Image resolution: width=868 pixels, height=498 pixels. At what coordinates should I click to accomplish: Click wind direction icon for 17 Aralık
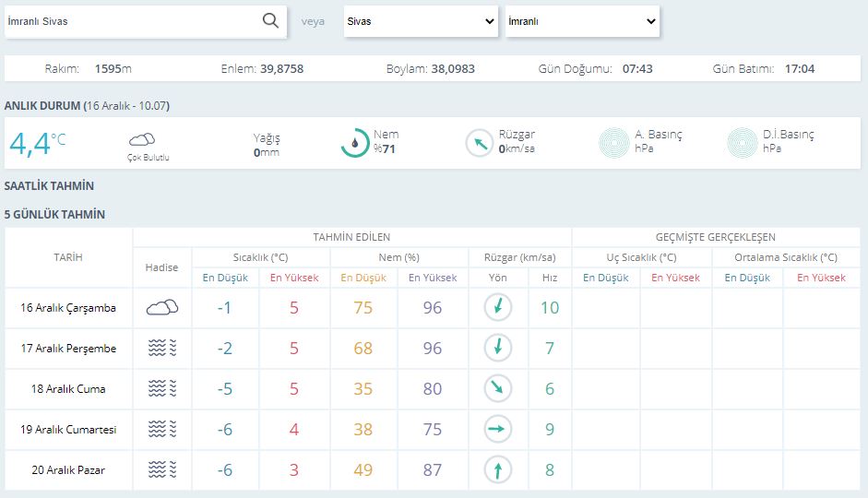(x=498, y=348)
